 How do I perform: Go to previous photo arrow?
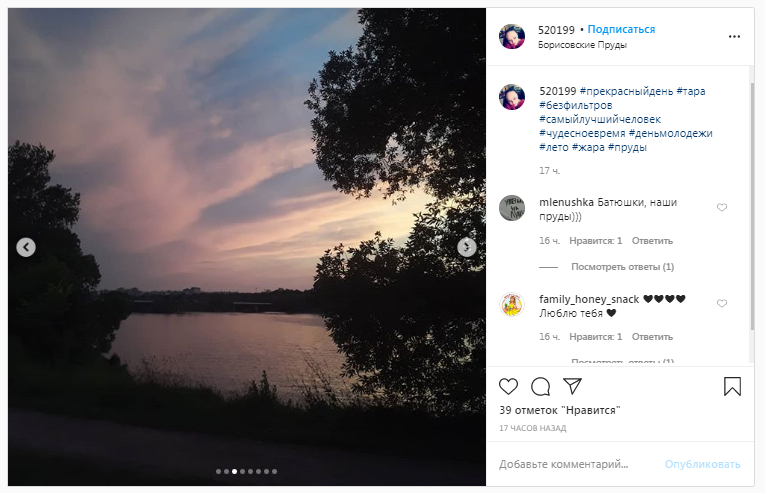26,247
